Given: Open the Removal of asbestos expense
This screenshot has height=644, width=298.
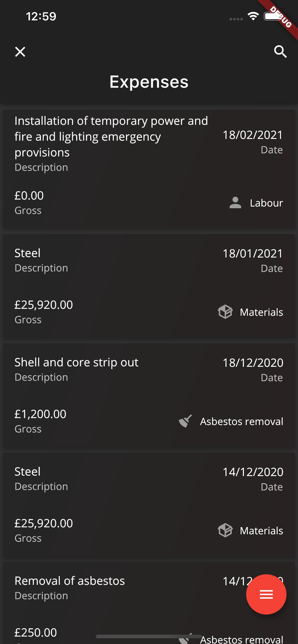Looking at the screenshot, I should [149, 603].
